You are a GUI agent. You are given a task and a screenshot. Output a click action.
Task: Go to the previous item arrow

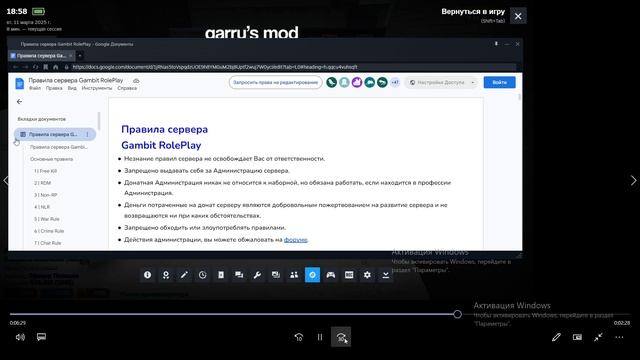click(x=6, y=180)
